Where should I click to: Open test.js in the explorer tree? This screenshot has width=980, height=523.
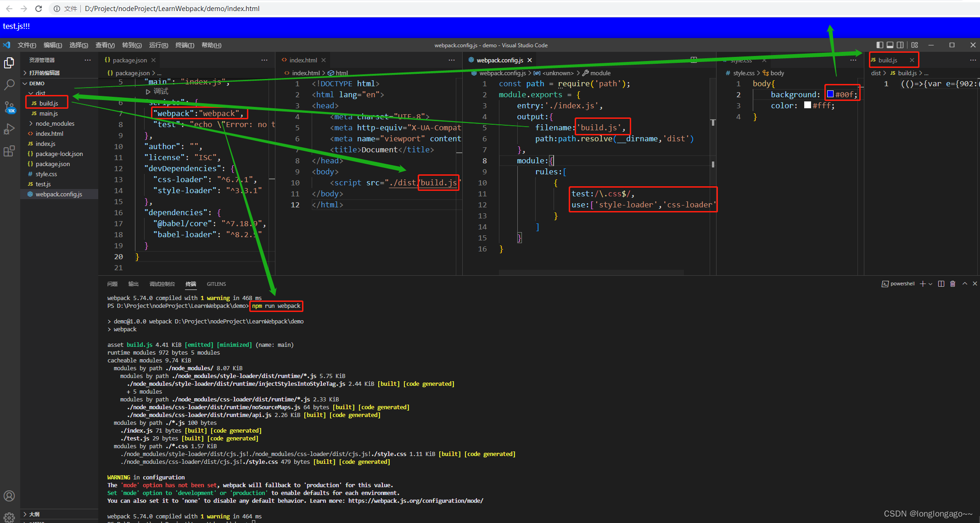[60, 184]
